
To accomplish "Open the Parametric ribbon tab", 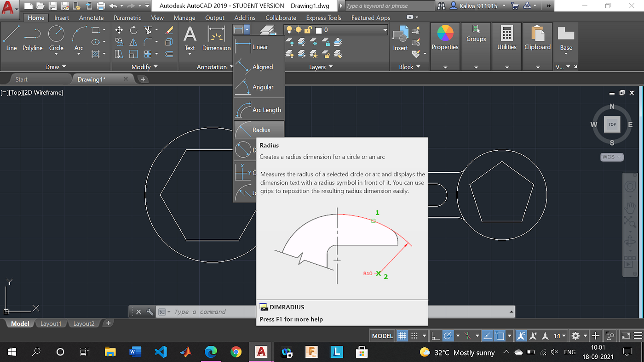I will (127, 17).
